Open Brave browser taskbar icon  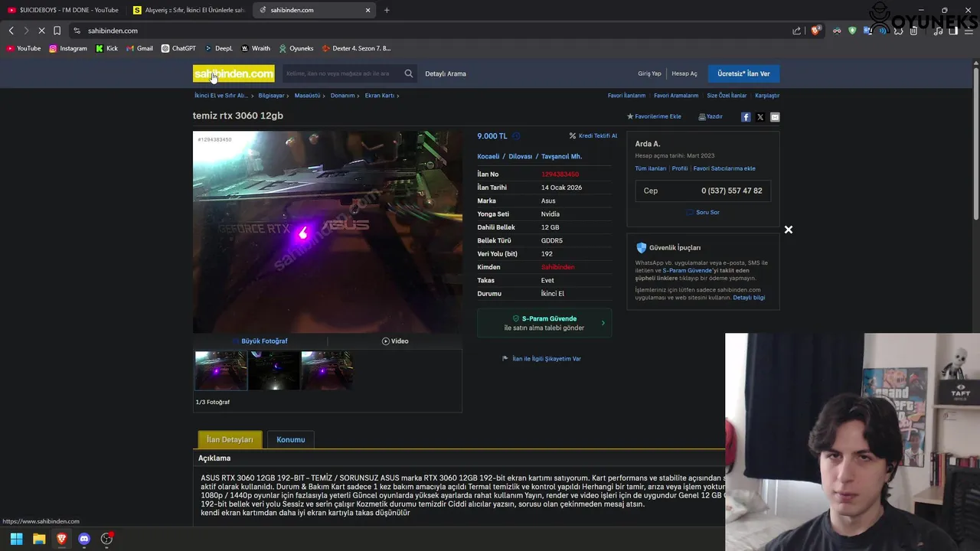tap(61, 539)
